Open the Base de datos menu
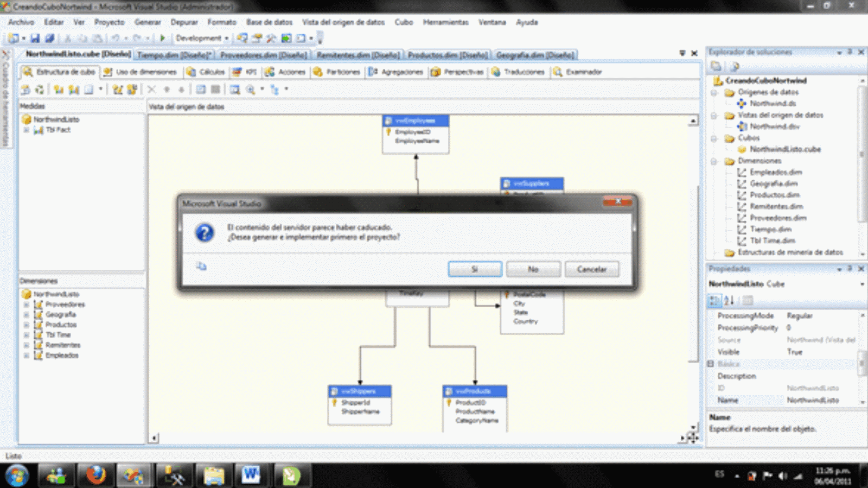This screenshot has height=488, width=868. 269,22
